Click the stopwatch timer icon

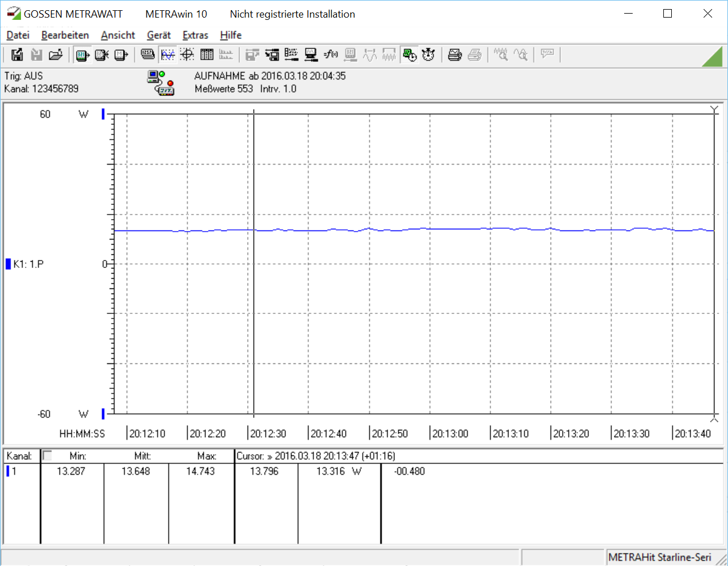[428, 54]
